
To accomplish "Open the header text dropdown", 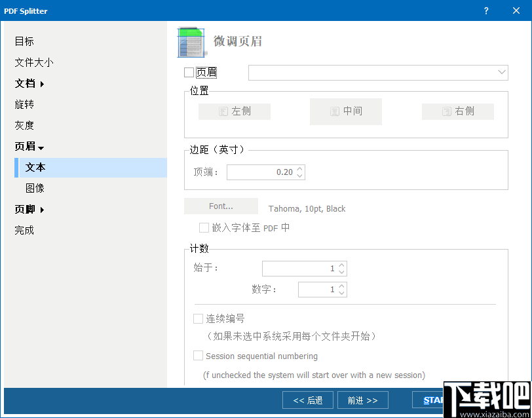I will 501,72.
